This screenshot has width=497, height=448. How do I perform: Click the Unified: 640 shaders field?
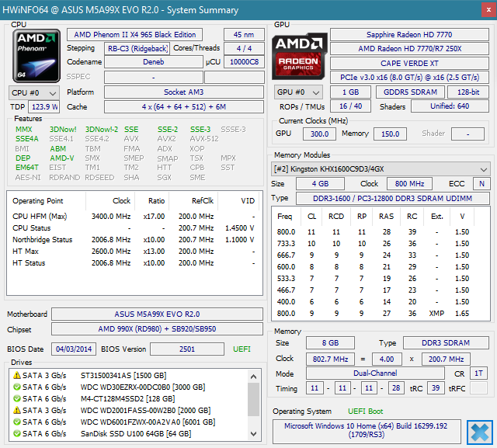click(450, 106)
